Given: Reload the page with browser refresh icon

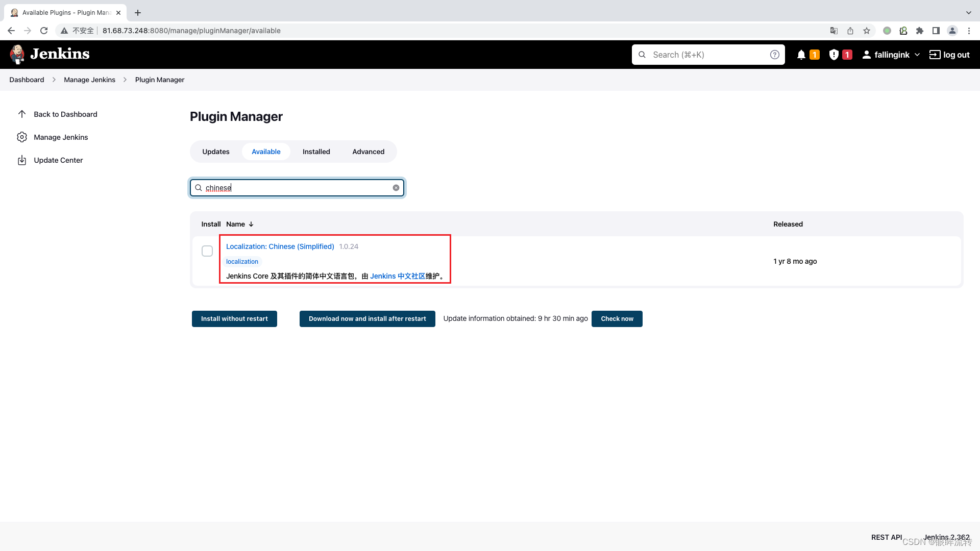Looking at the screenshot, I should [x=44, y=31].
